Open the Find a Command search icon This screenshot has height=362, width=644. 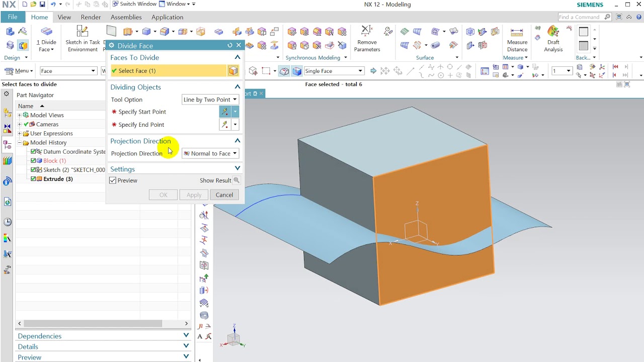point(607,17)
